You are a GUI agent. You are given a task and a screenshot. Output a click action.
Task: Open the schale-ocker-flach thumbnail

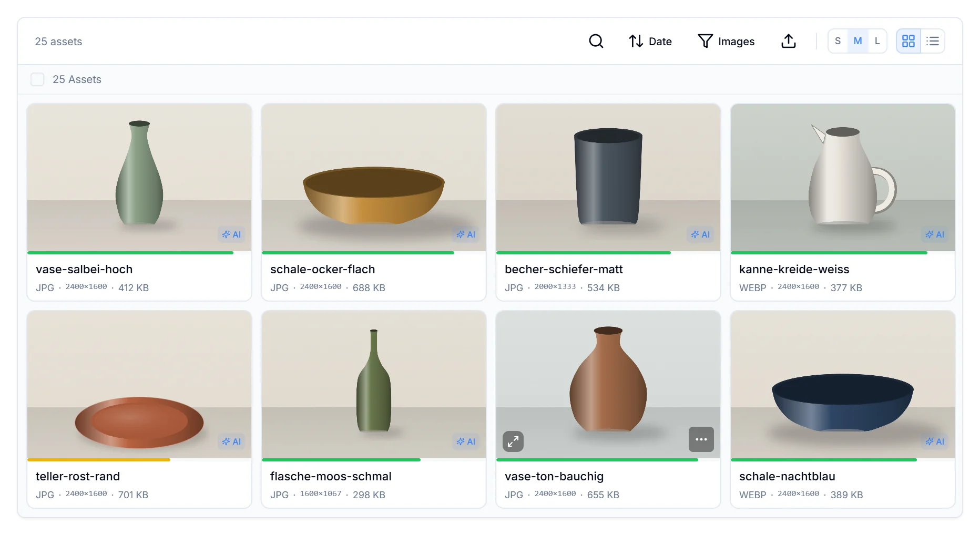point(374,178)
